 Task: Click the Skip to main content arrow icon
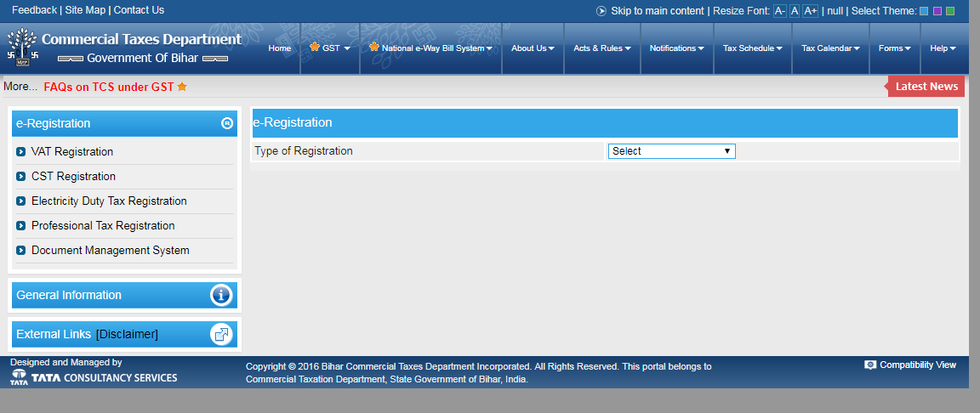click(601, 10)
